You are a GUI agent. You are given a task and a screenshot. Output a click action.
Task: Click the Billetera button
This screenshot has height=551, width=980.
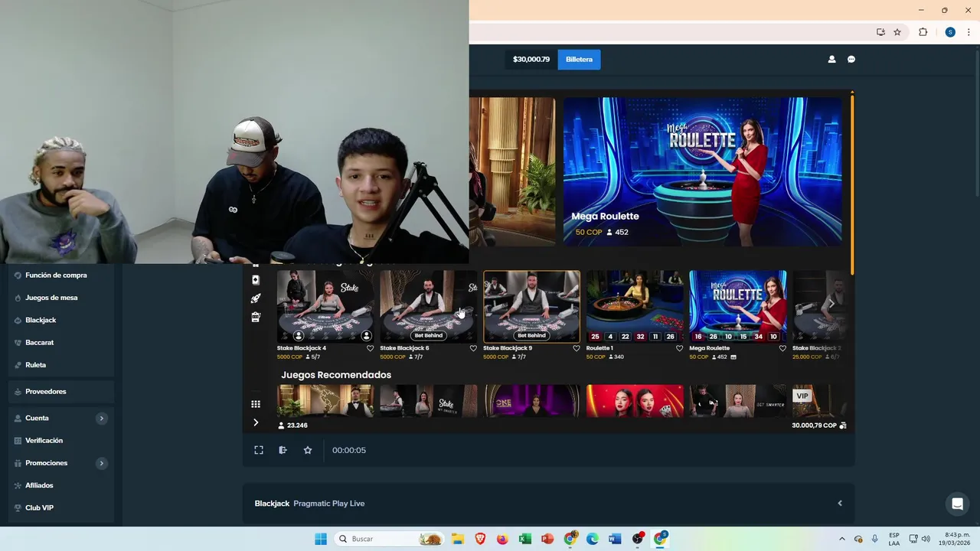[x=579, y=59]
